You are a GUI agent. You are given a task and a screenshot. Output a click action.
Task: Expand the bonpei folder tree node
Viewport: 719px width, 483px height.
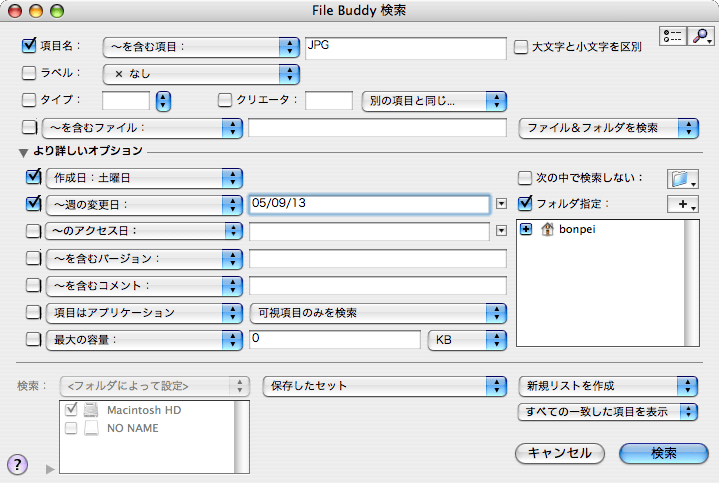pyautogui.click(x=526, y=229)
